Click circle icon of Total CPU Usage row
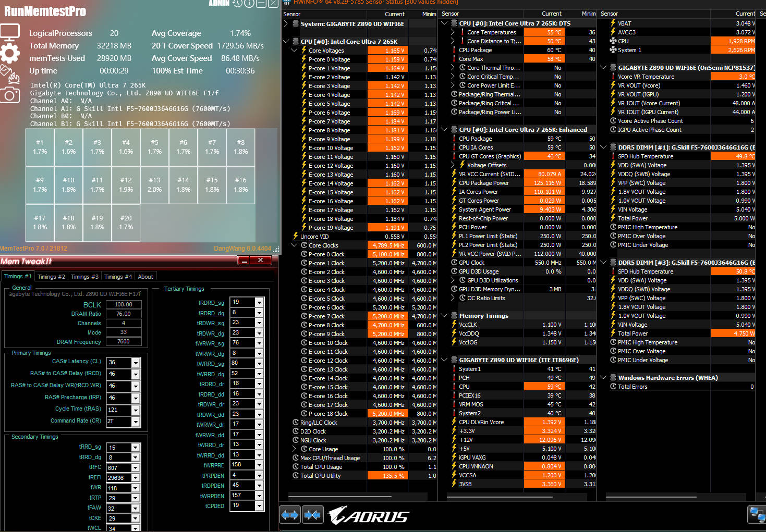This screenshot has width=766, height=532. click(296, 467)
